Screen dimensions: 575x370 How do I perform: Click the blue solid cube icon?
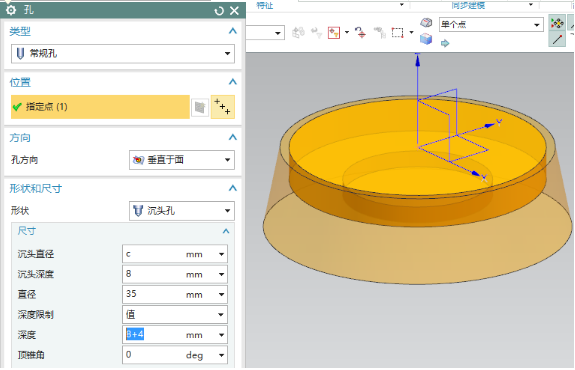(426, 39)
